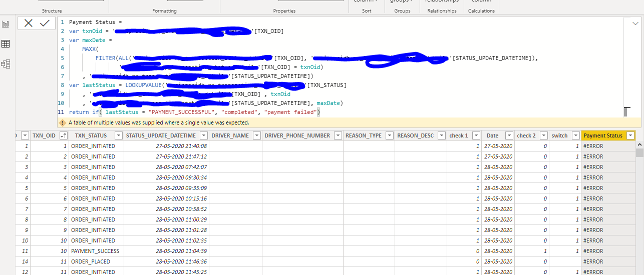Select the '28-05-2020 10:15:16' datetime cell

(166, 198)
